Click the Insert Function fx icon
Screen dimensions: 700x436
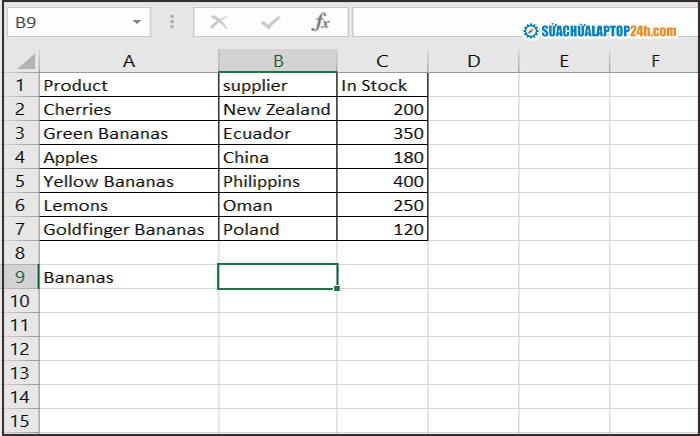(x=321, y=22)
